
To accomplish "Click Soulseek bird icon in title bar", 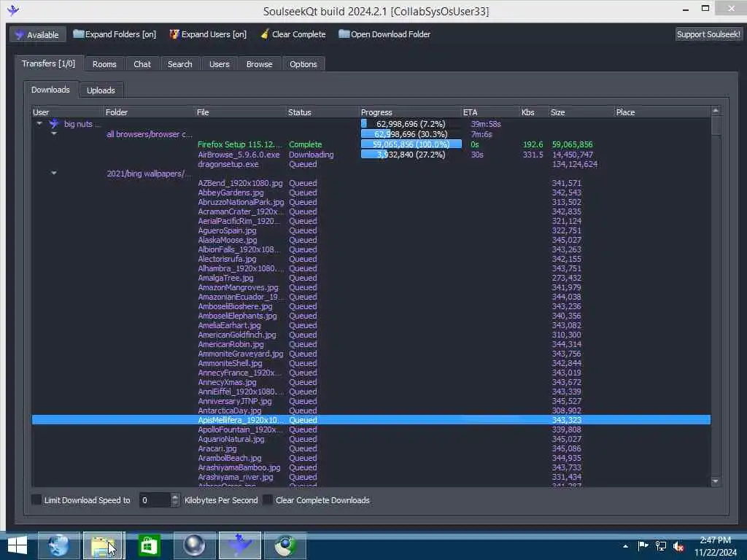I will click(13, 9).
